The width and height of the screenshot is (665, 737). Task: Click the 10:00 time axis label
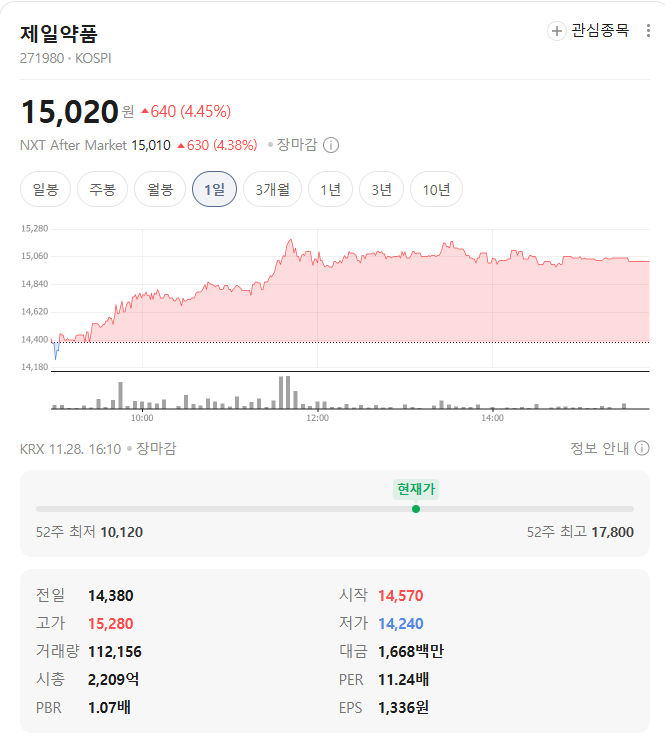(142, 418)
